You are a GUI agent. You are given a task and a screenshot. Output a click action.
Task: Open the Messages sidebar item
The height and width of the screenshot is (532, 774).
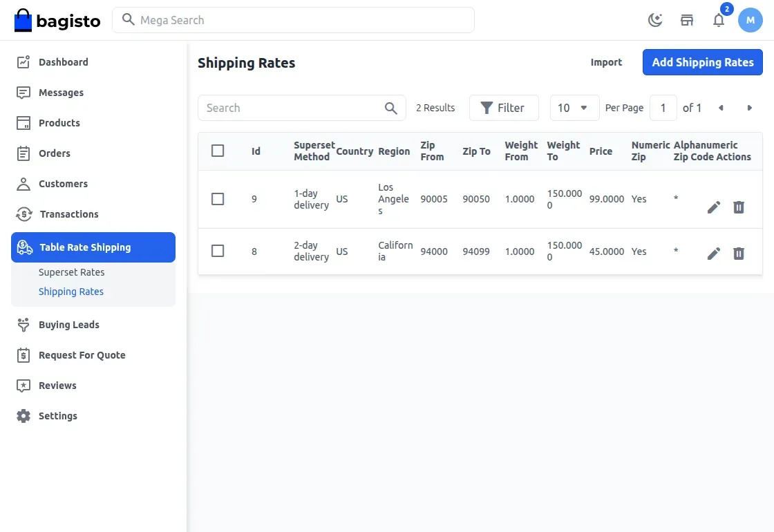62,92
